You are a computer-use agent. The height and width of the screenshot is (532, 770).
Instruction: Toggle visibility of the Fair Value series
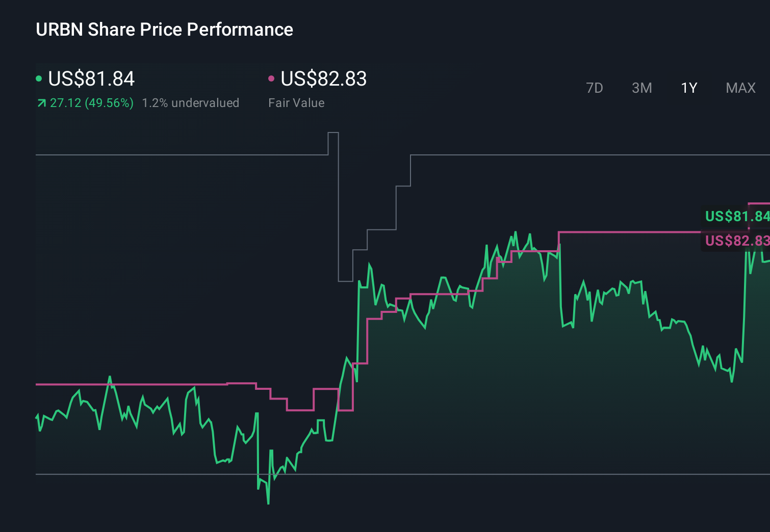272,78
